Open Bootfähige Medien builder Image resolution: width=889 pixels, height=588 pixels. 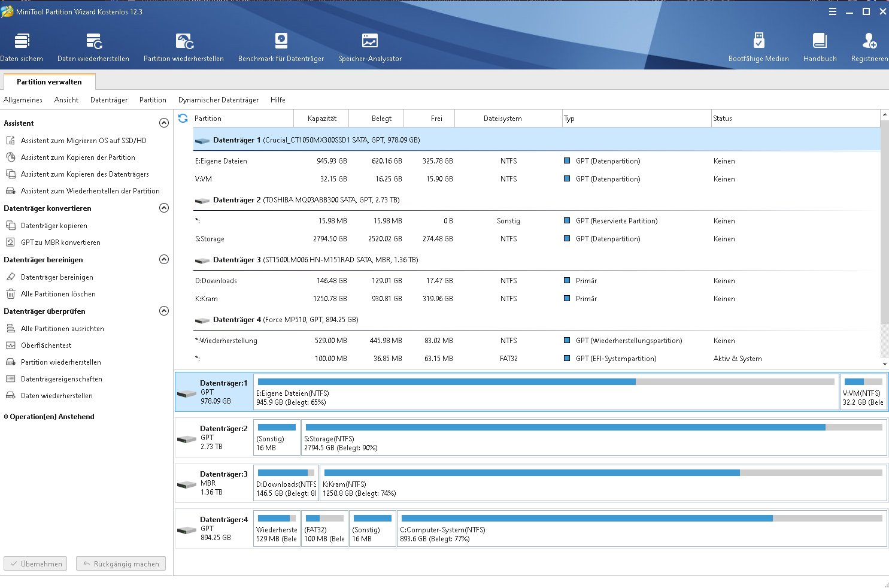758,47
